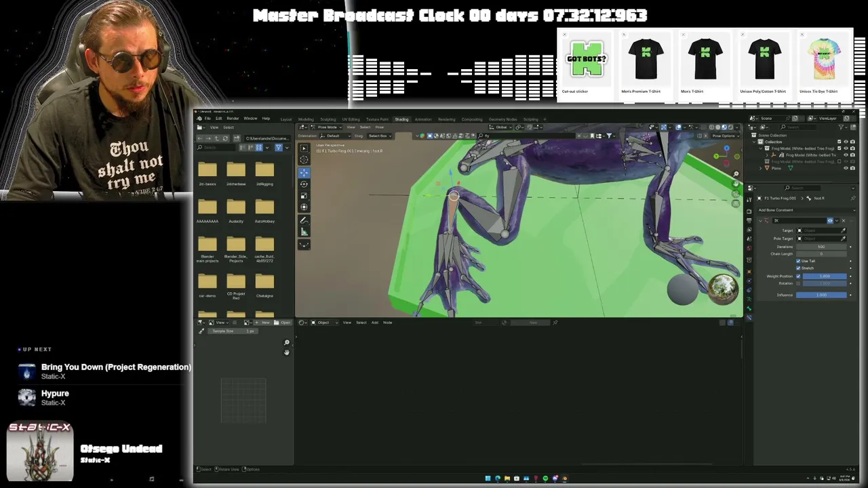Open the Pose Mode dropdown
868x488 pixels.
tap(325, 127)
